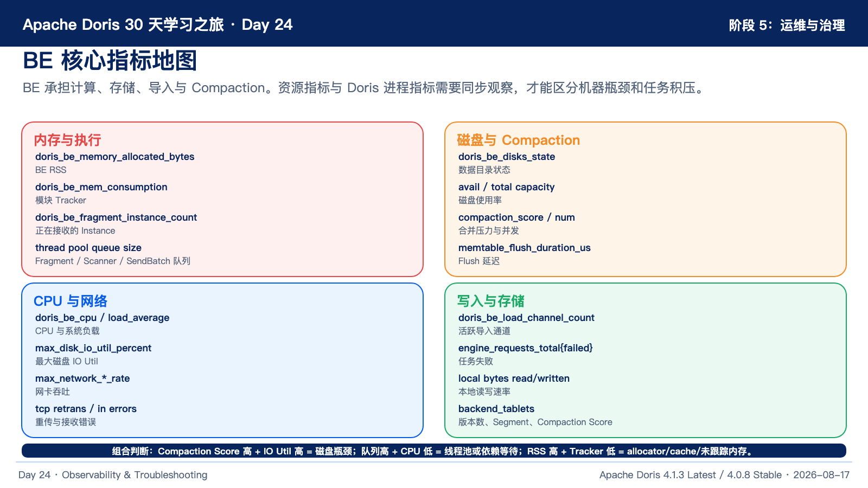
Task: Click the card heading "内存与执行"
Action: tap(67, 140)
